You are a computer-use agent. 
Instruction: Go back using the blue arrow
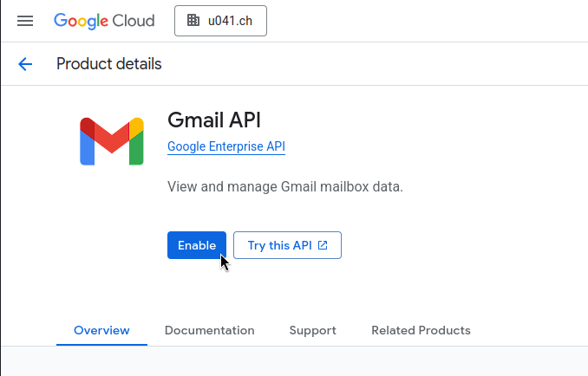[25, 64]
